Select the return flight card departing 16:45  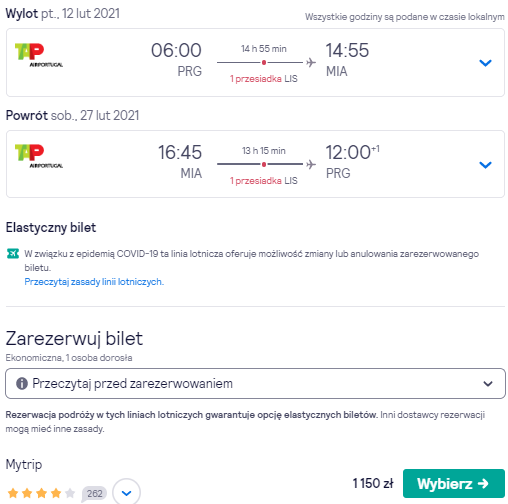(255, 164)
